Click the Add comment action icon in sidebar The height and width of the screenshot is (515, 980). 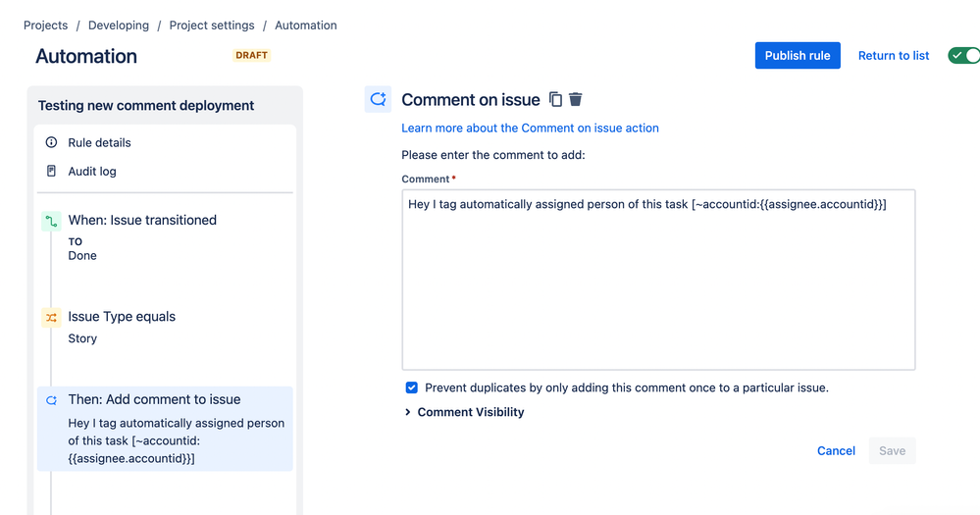pyautogui.click(x=52, y=400)
